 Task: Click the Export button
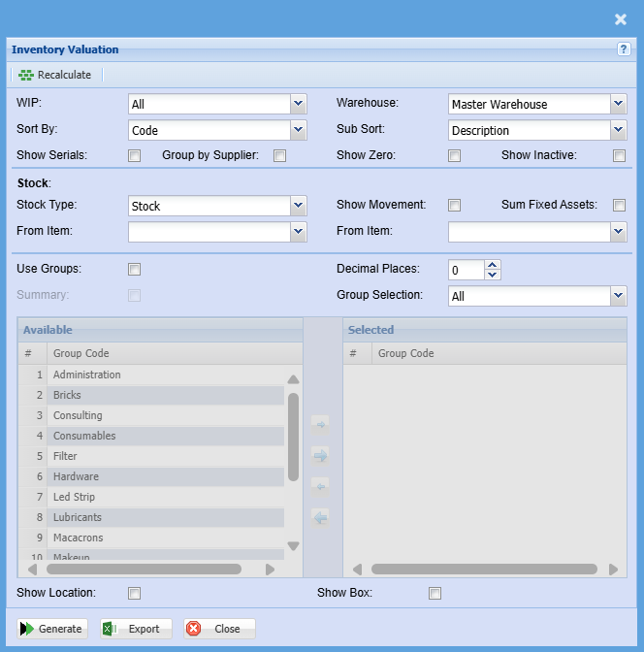coord(136,629)
